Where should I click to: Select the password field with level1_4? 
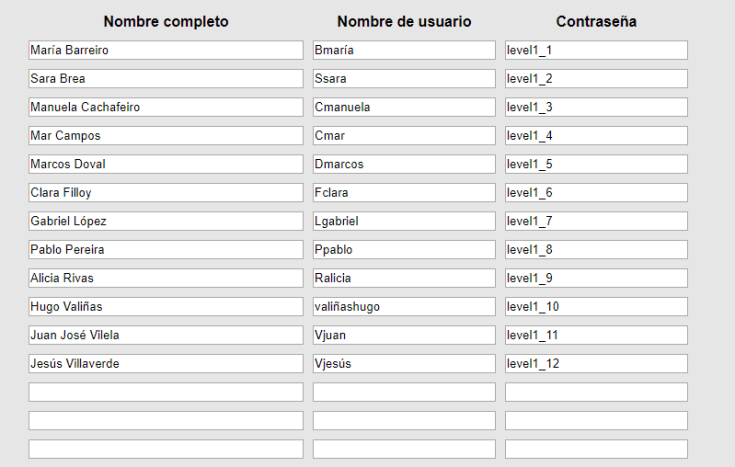tap(596, 136)
